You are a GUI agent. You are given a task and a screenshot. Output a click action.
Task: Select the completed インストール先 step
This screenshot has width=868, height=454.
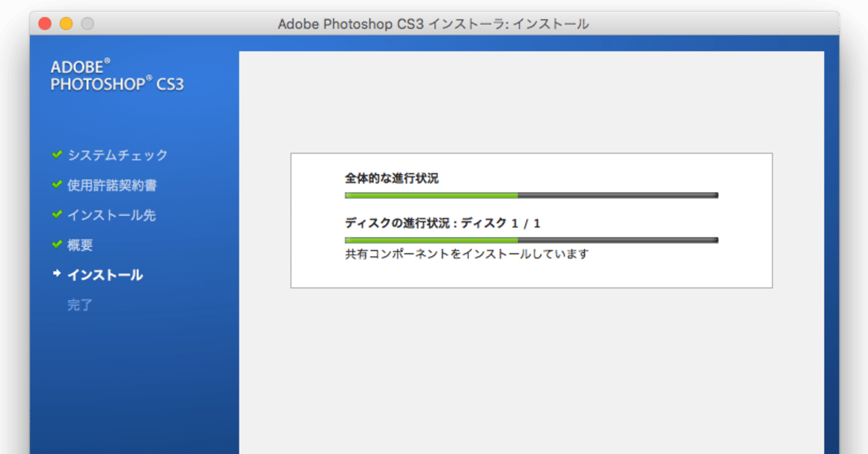coord(113,214)
